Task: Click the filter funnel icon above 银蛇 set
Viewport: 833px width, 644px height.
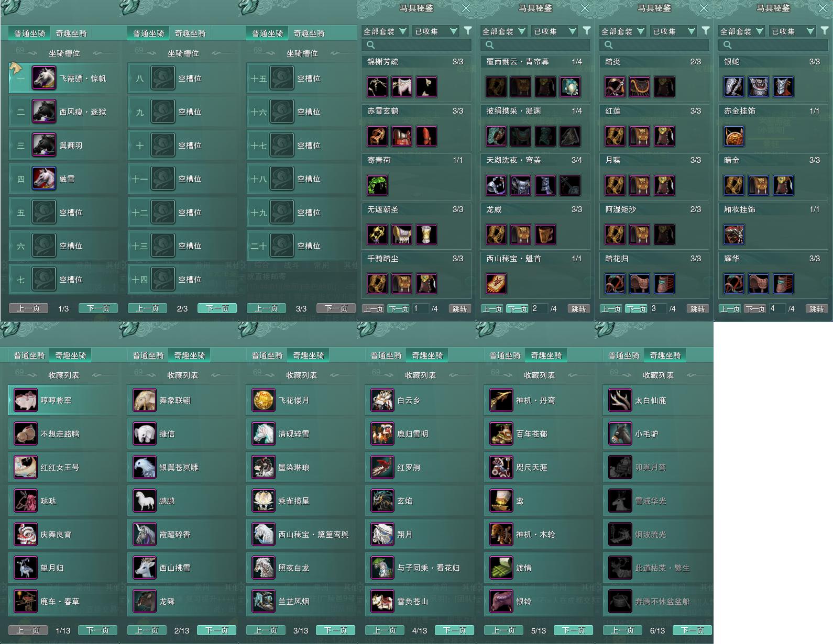Action: 825,31
